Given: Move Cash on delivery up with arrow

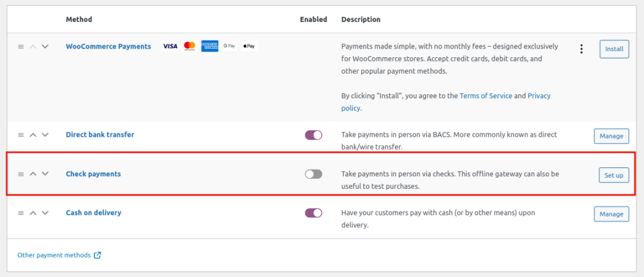Looking at the screenshot, I should (33, 213).
